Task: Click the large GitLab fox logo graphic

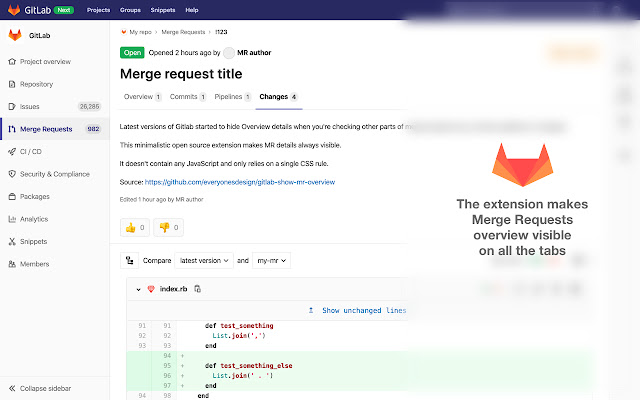Action: click(x=522, y=165)
